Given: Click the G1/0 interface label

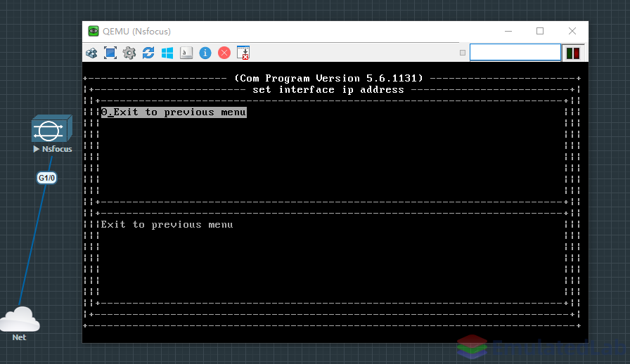Looking at the screenshot, I should [46, 178].
